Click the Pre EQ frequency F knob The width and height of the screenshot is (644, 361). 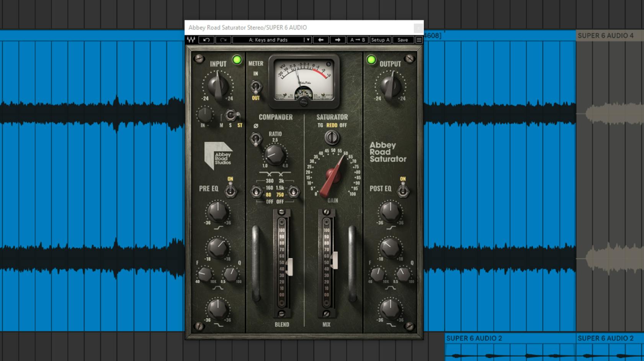tap(205, 274)
